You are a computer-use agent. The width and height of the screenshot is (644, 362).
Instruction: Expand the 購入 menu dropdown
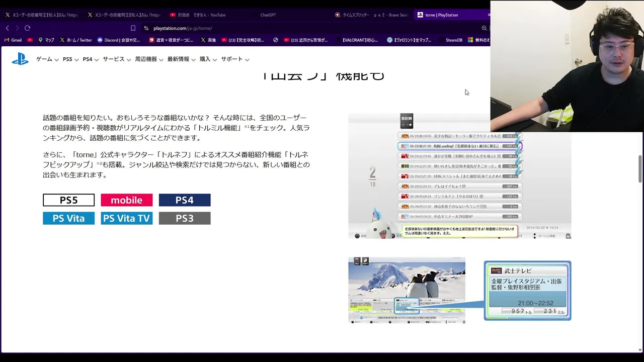(208, 59)
